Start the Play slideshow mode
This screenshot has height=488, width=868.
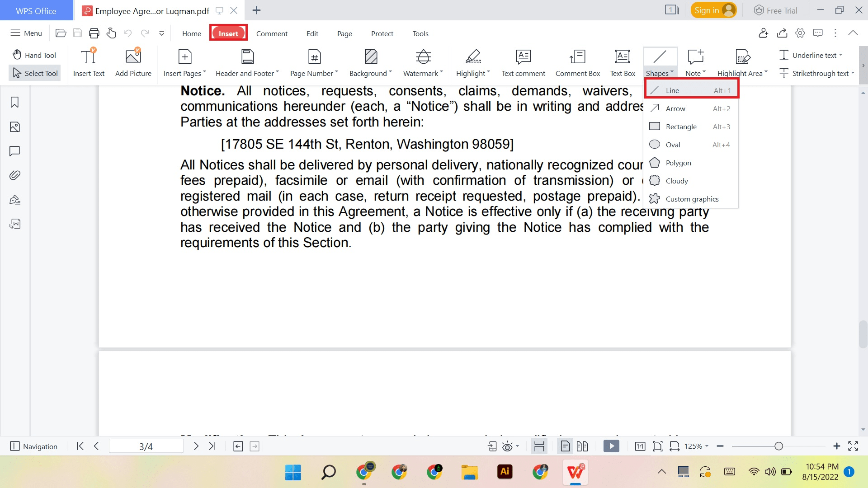(611, 446)
